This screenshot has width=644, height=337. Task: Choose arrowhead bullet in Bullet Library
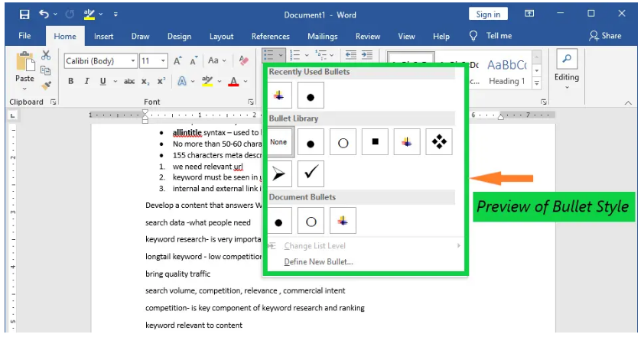click(x=279, y=174)
